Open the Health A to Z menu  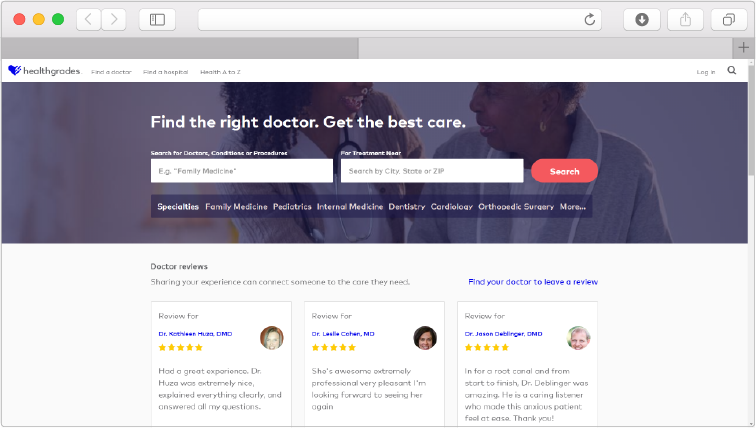pyautogui.click(x=220, y=72)
